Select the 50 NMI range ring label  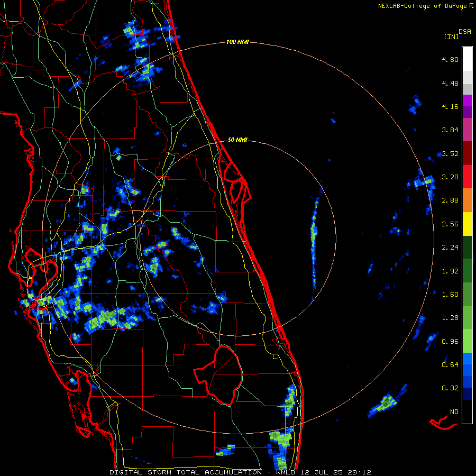tap(237, 140)
